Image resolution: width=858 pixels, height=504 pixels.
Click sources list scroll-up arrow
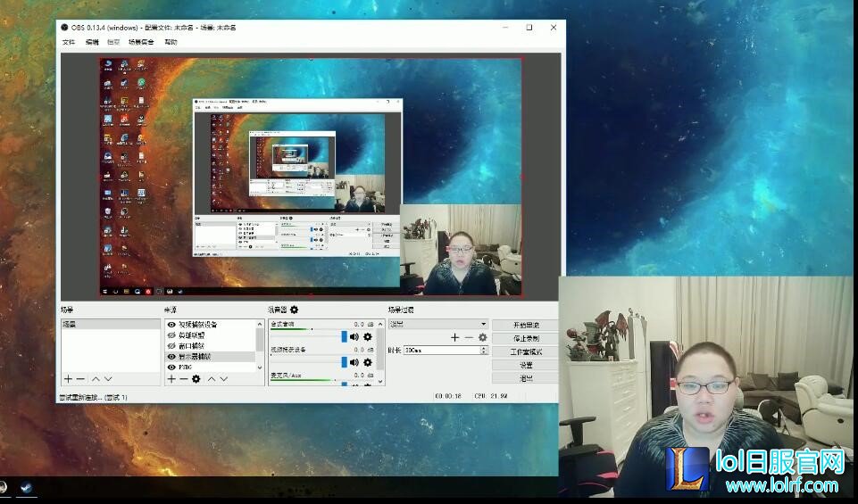(x=260, y=324)
